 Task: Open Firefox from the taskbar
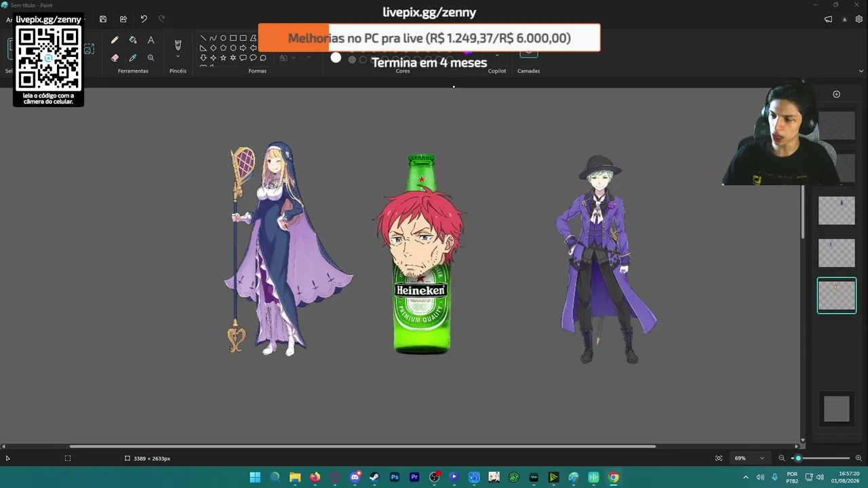315,477
